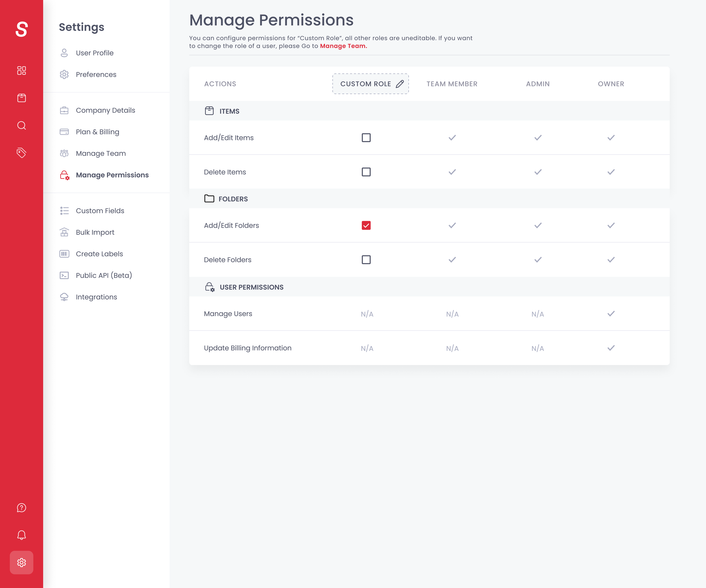Open User Profile settings
Image resolution: width=706 pixels, height=588 pixels.
click(95, 53)
